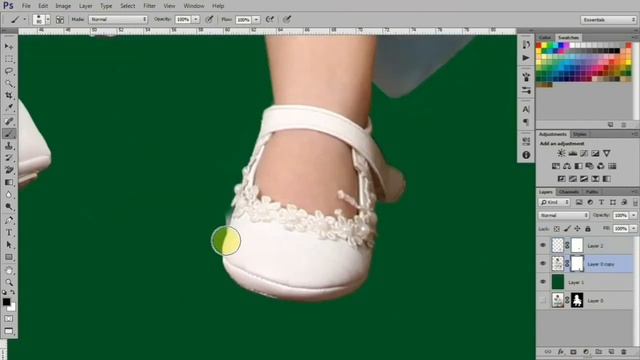Screen dimensions: 640x360
Task: Select the Hand tool
Action: click(9, 271)
